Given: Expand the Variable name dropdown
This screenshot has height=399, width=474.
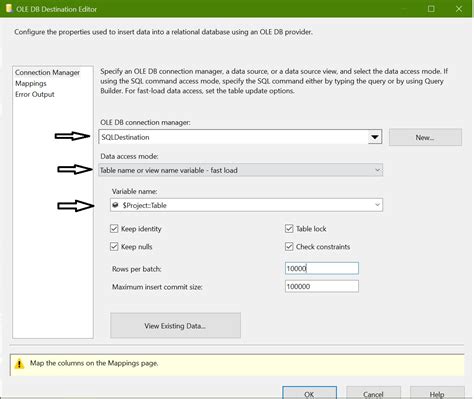Looking at the screenshot, I should click(377, 205).
